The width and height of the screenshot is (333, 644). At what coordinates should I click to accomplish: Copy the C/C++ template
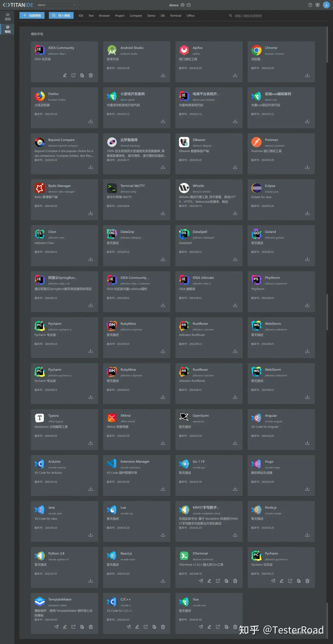154,627
